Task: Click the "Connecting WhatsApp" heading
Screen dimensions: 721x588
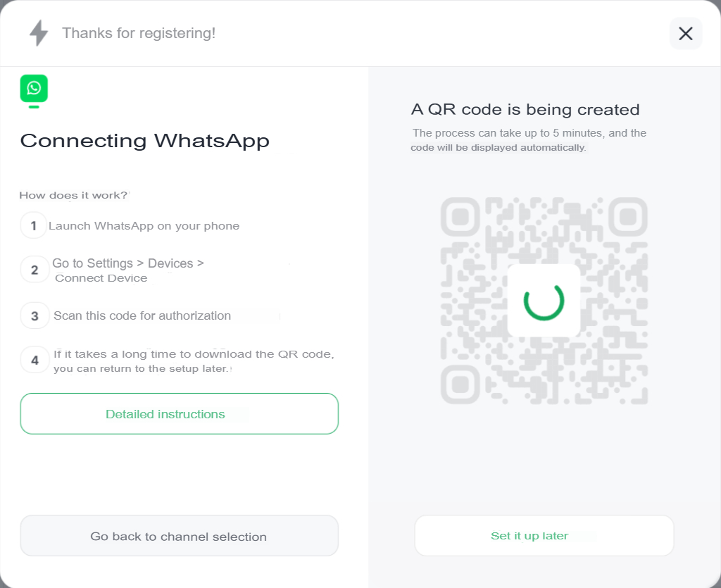Action: (x=144, y=141)
